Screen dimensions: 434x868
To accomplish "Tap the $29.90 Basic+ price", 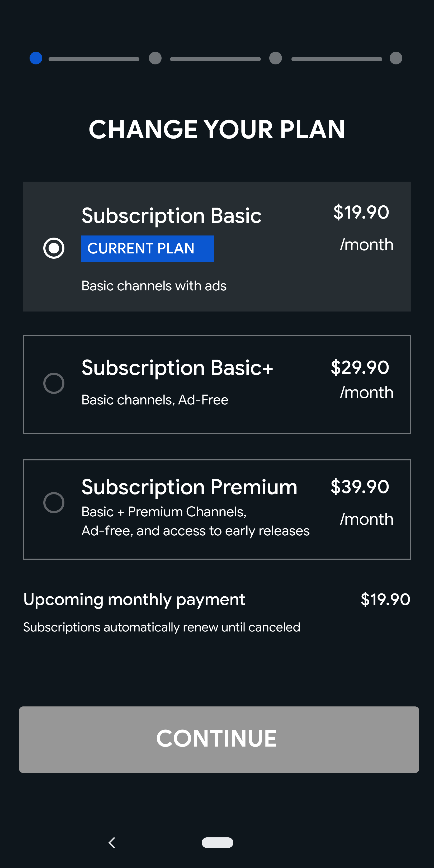I will (x=360, y=367).
